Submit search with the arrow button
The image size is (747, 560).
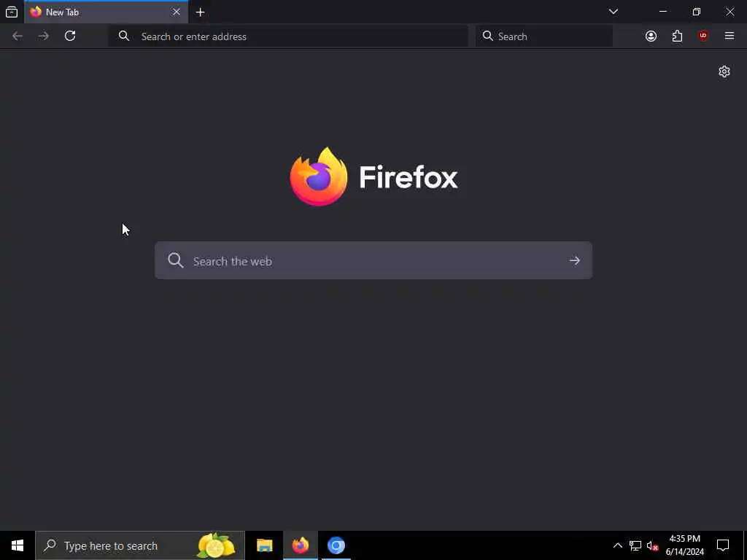coord(575,260)
